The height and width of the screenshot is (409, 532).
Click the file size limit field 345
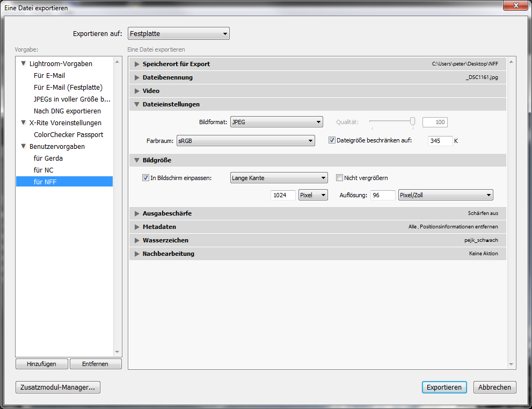(440, 141)
